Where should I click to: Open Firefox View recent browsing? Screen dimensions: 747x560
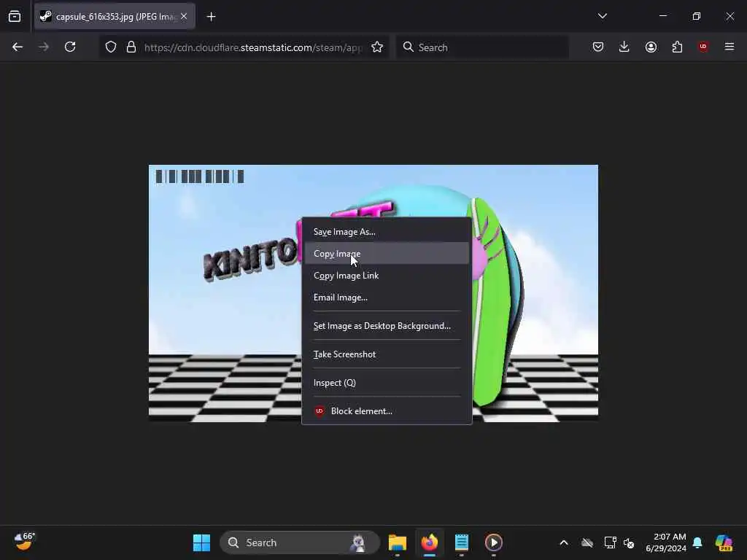15,16
